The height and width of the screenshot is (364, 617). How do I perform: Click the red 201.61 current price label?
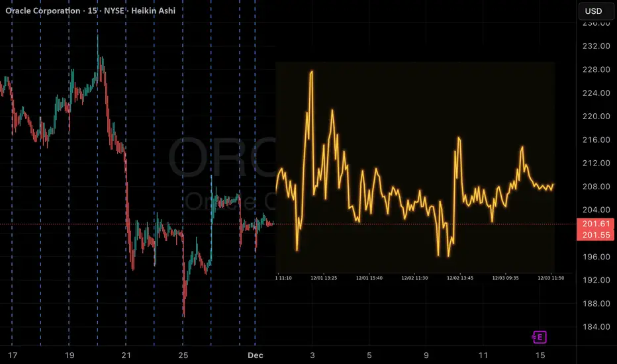pos(595,224)
